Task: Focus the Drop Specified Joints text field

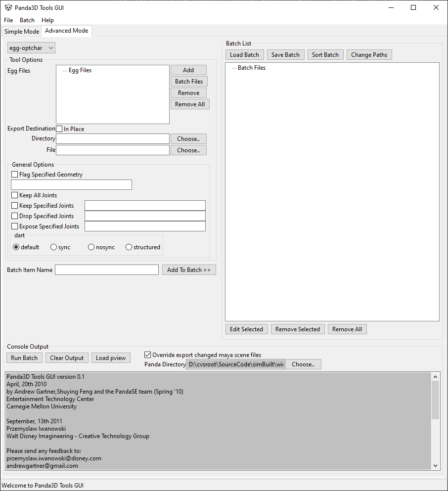Action: point(145,216)
